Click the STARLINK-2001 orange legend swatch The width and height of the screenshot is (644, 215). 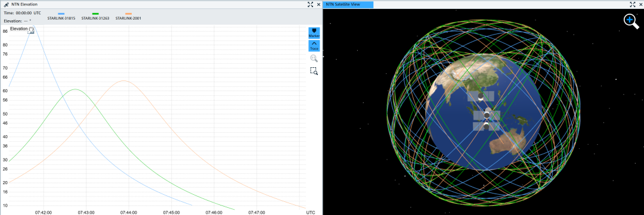(129, 14)
